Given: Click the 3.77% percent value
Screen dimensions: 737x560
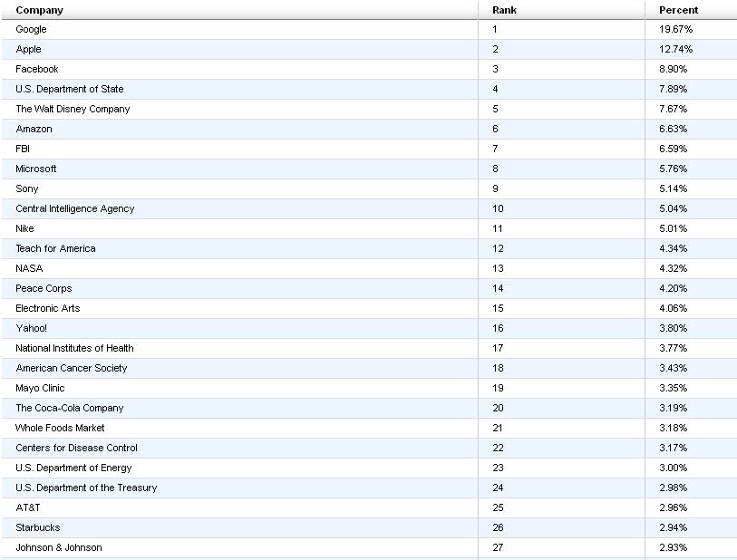Looking at the screenshot, I should 673,348.
